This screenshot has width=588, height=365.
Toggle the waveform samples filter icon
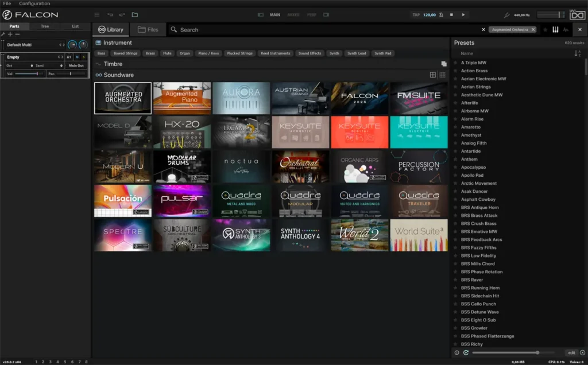tap(566, 30)
